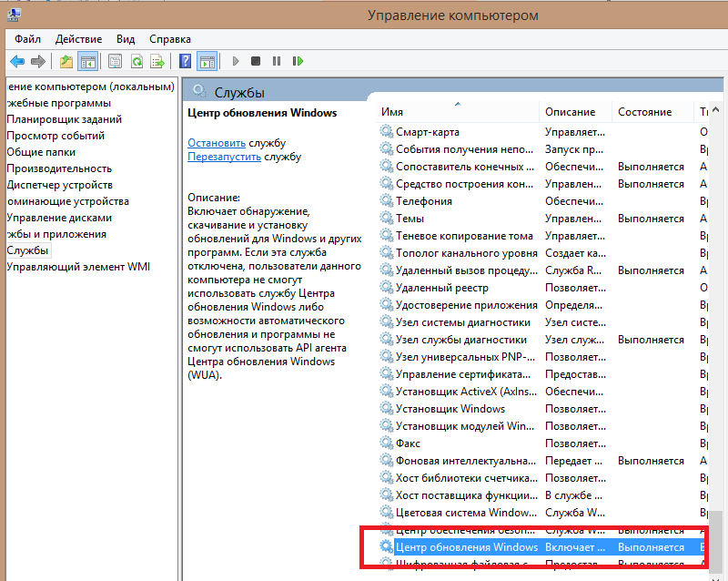This screenshot has height=581, width=728.
Task: Open the blue Help question mark icon
Action: point(185,61)
